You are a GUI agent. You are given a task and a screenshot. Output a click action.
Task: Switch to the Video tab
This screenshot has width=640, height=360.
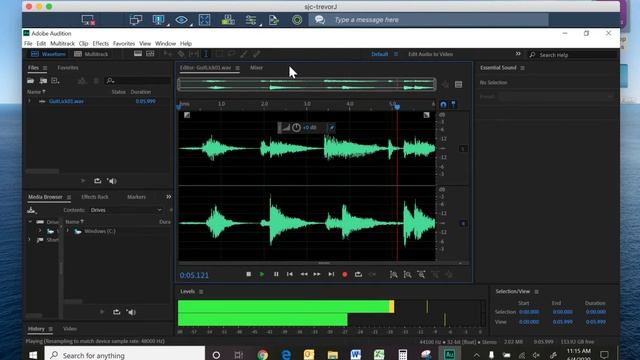tap(70, 329)
